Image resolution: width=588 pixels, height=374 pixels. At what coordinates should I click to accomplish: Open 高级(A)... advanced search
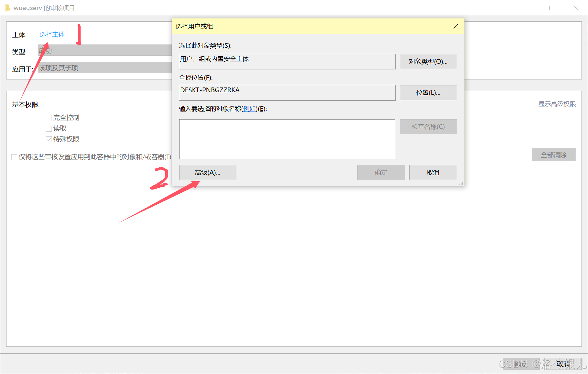coord(208,173)
